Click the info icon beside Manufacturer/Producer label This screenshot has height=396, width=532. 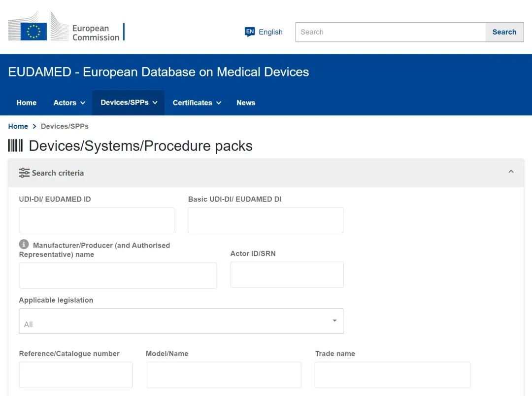[24, 244]
